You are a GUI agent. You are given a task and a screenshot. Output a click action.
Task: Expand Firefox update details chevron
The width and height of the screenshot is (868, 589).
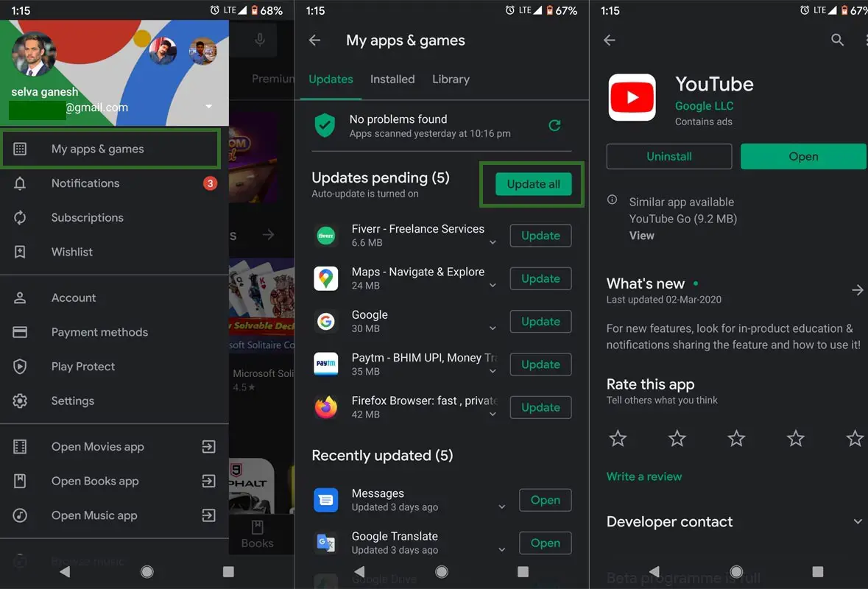click(493, 414)
